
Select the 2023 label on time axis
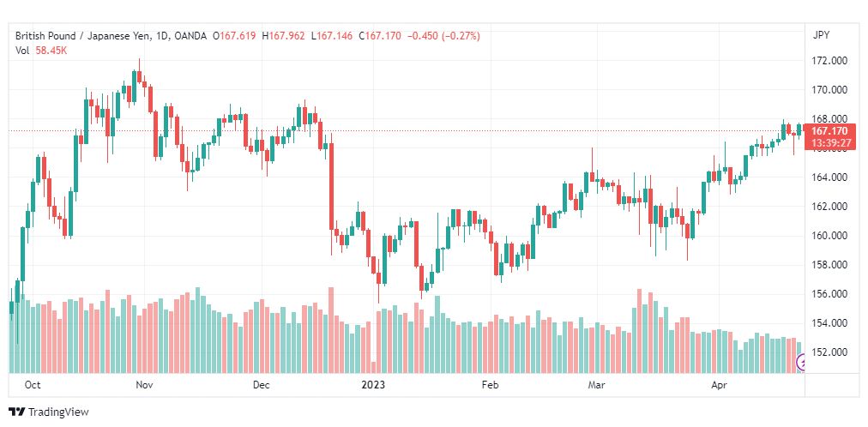coord(372,384)
